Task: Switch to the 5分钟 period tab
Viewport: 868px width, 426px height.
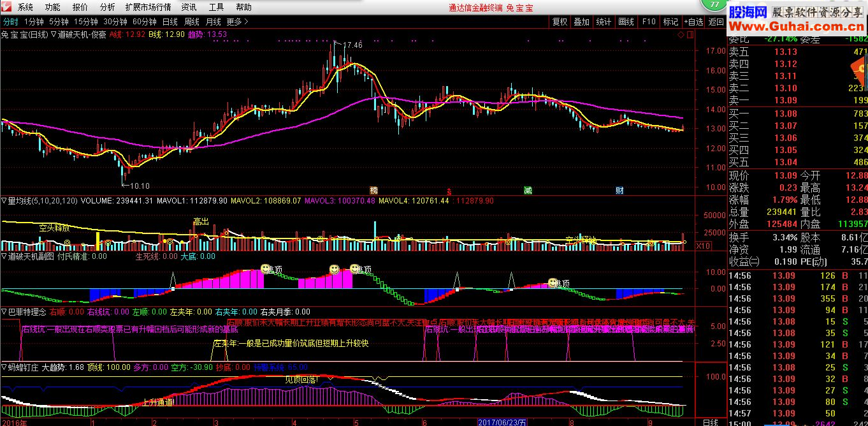Action: click(59, 21)
